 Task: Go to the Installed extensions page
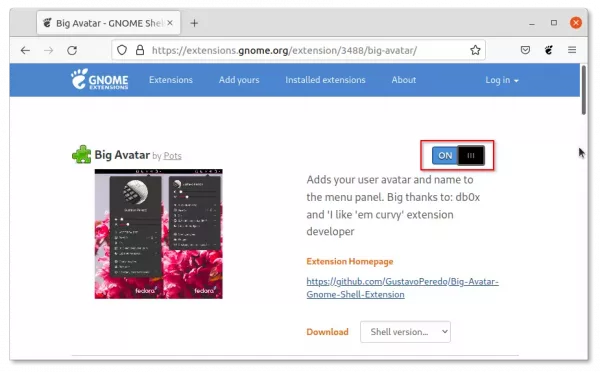tap(325, 80)
